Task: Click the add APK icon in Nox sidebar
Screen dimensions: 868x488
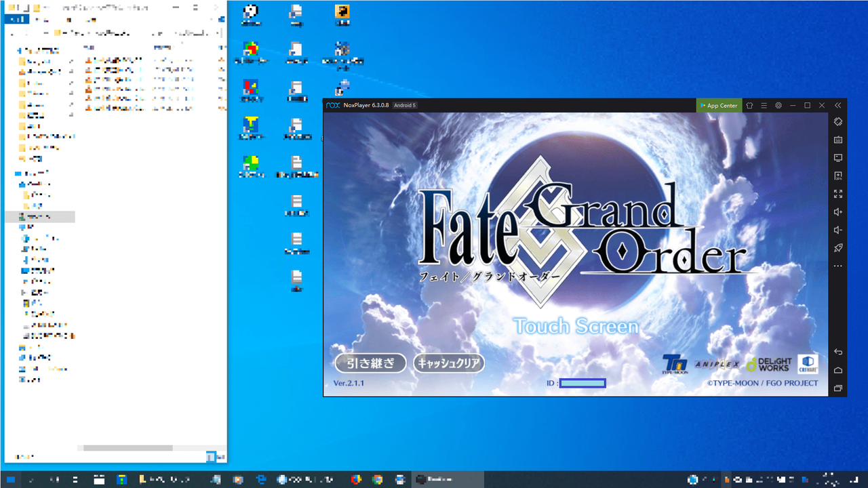Action: coord(838,176)
